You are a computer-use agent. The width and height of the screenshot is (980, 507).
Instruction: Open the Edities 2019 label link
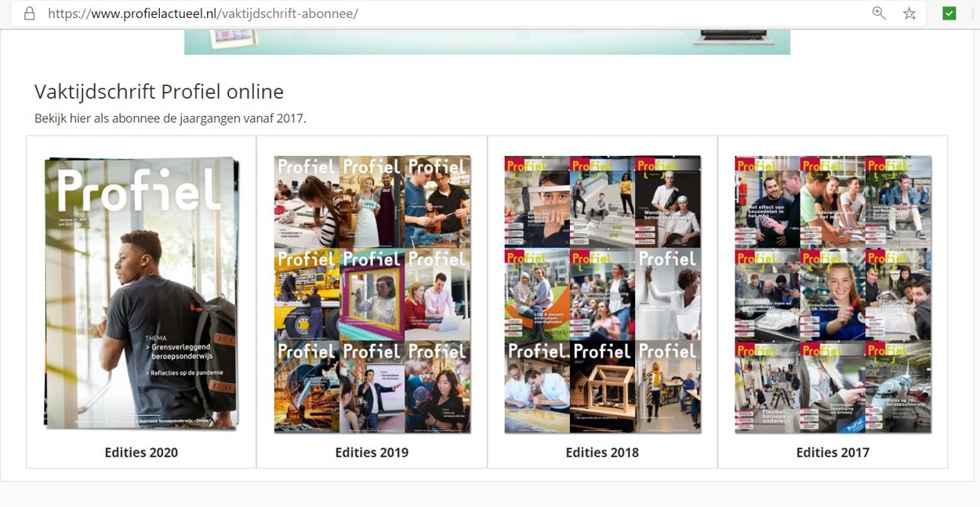[x=372, y=452]
